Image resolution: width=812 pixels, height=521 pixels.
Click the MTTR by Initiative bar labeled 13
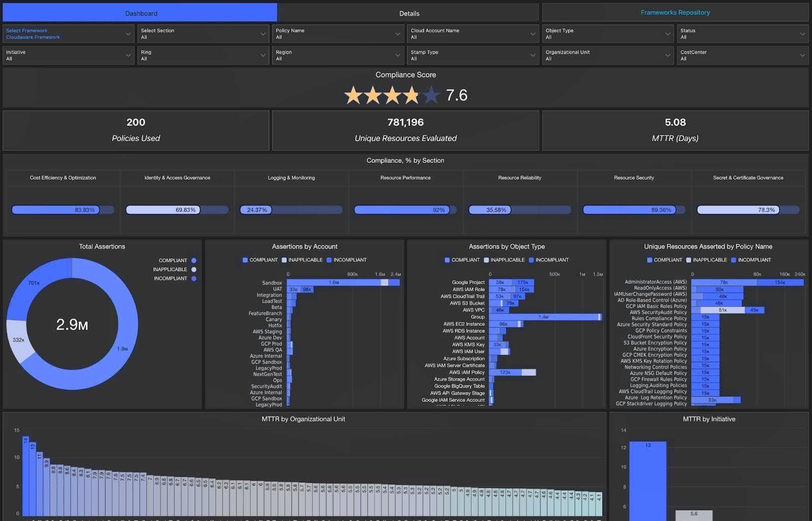(x=648, y=481)
